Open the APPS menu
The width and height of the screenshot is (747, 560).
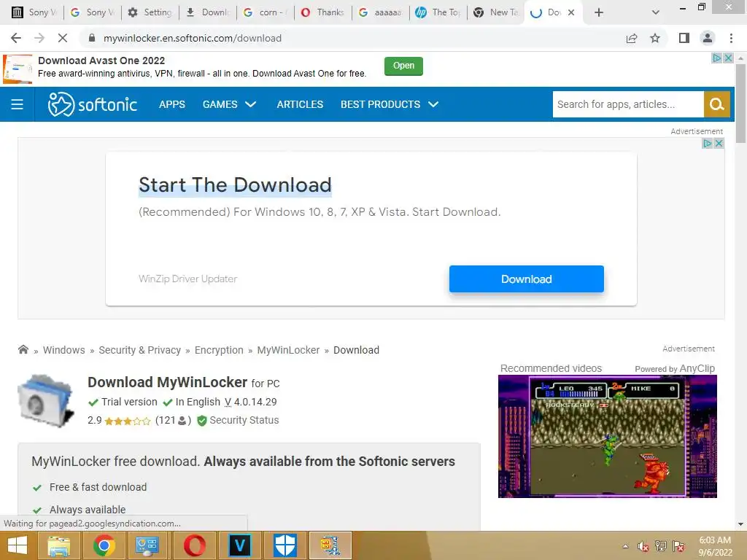point(172,104)
